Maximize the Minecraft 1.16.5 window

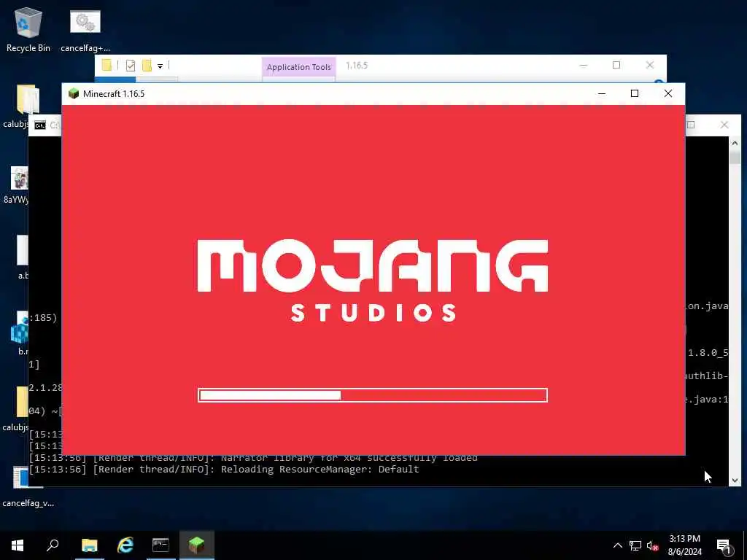coord(635,93)
